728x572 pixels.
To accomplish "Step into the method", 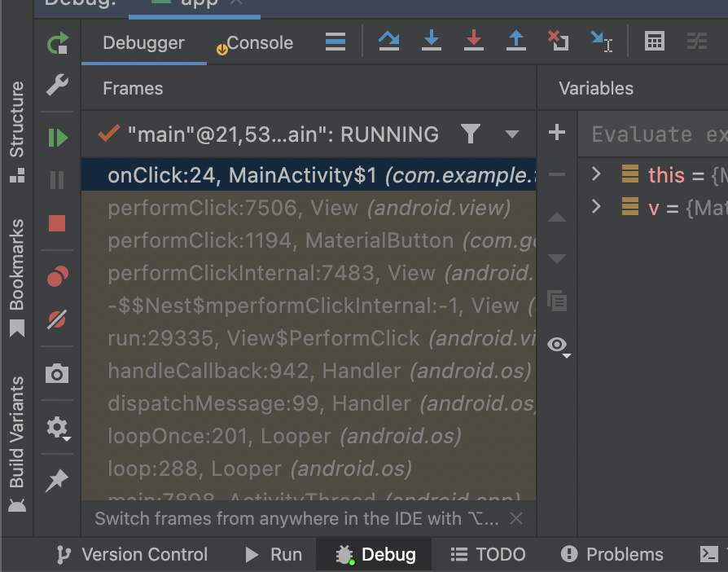I will click(432, 41).
